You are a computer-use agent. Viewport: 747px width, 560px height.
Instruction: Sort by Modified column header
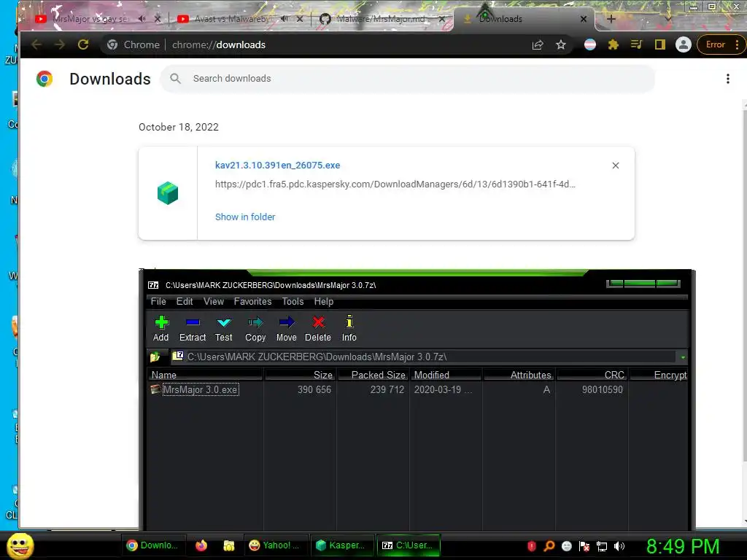[x=446, y=375]
